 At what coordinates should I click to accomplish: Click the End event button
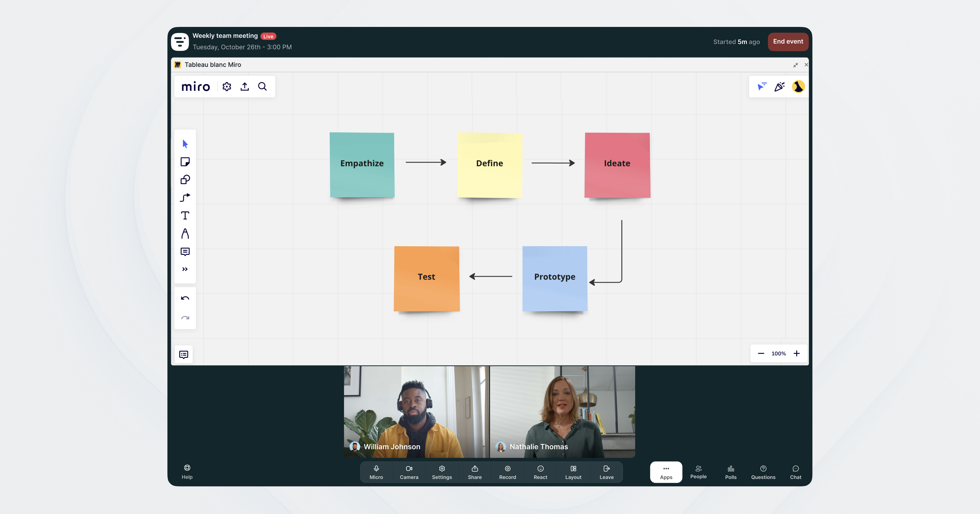pos(788,42)
